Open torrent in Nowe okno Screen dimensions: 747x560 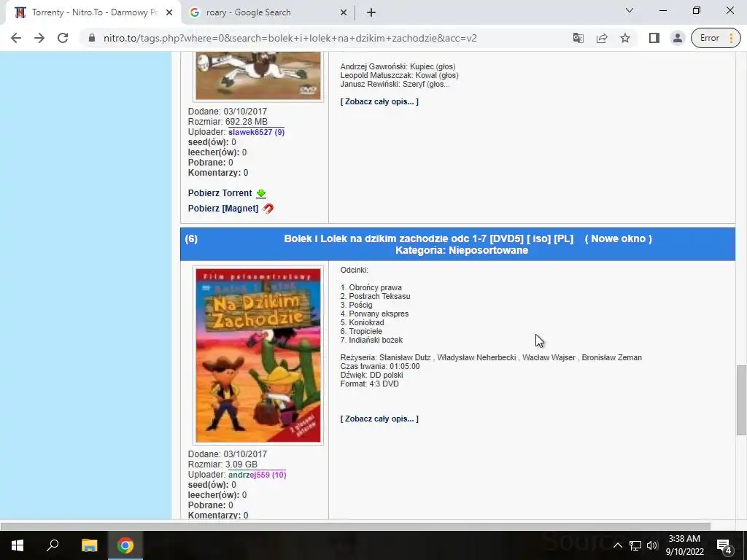(618, 238)
